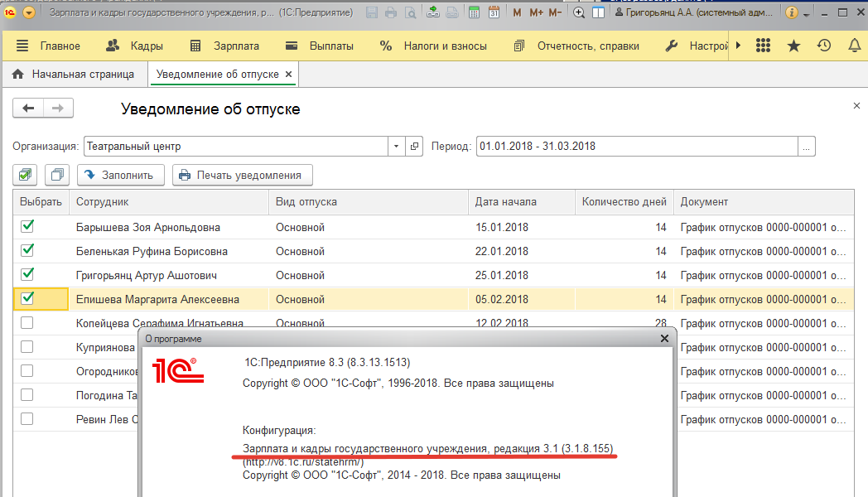Click the Zoom magnifier icon
Image resolution: width=868 pixels, height=497 pixels.
[578, 12]
